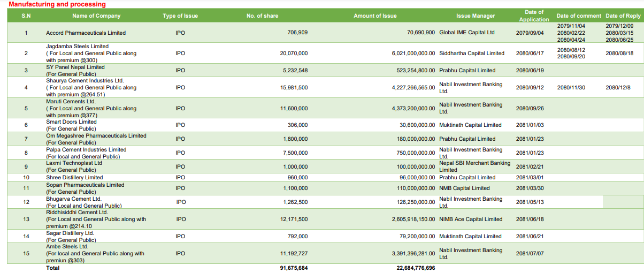Select 'Riddhisiddhi Cement Ltd.' company name
The height and width of the screenshot is (273, 644).
pyautogui.click(x=77, y=212)
